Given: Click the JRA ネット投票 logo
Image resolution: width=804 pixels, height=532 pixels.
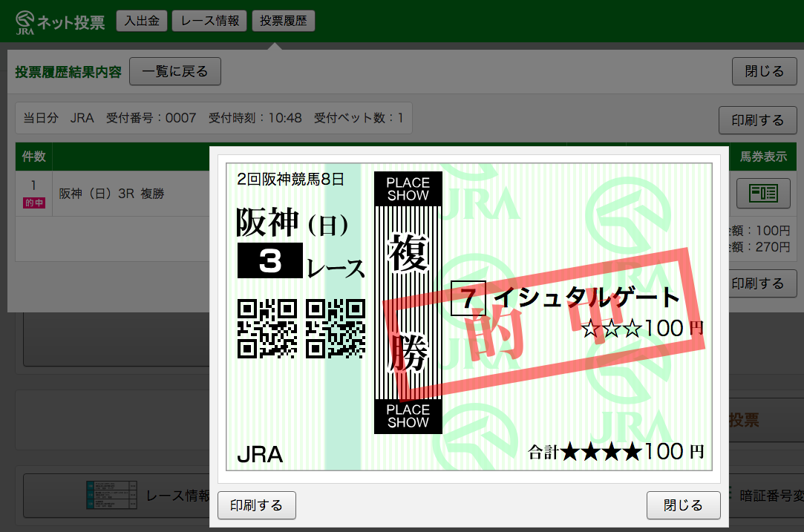Looking at the screenshot, I should [x=60, y=22].
